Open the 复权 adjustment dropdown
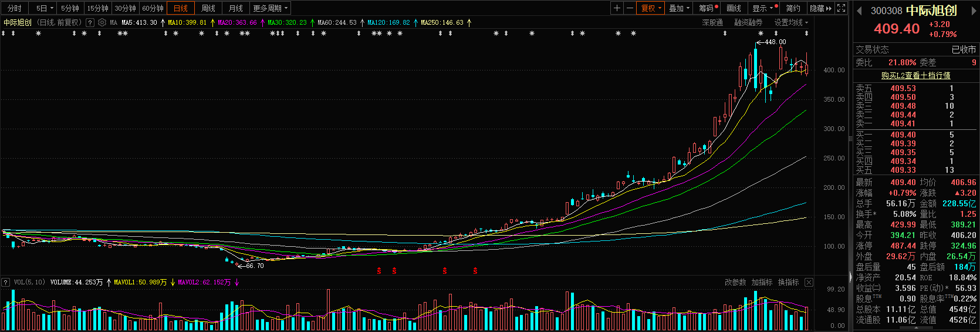 651,8
